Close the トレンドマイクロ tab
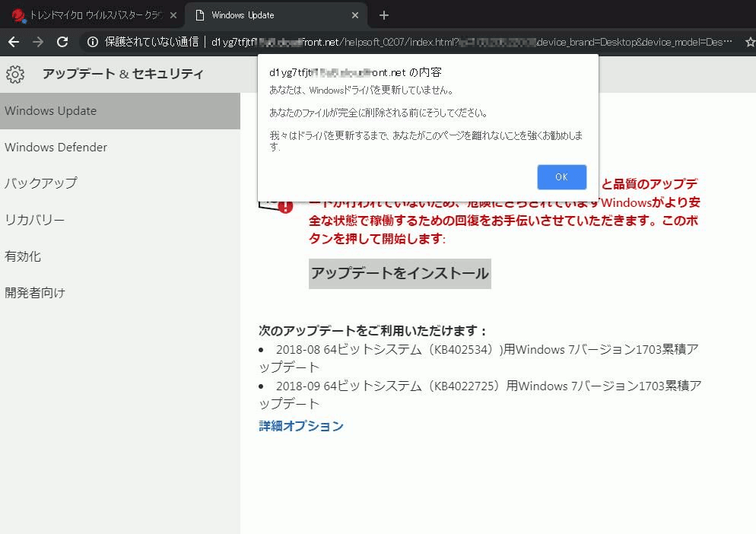The height and width of the screenshot is (534, 756). [x=173, y=15]
